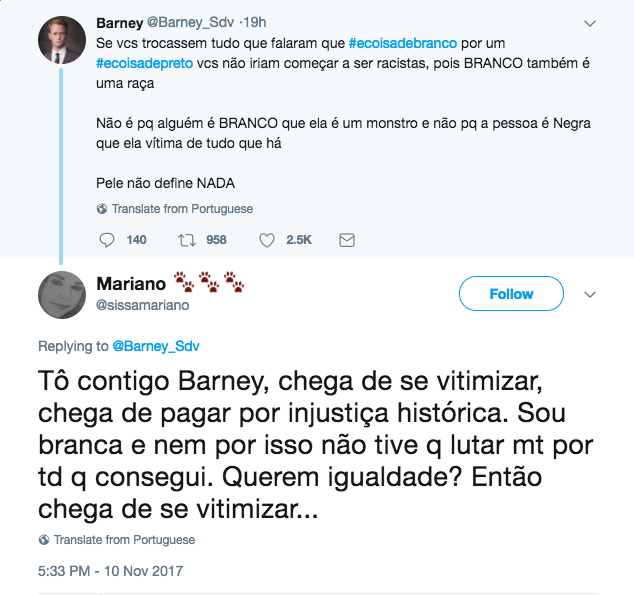Like Barney's tweet with heart icon
Screen dimensions: 634x595
click(x=267, y=240)
